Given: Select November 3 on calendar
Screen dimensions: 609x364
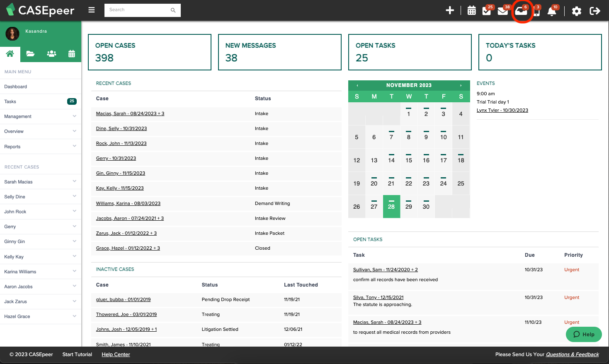Looking at the screenshot, I should point(443,113).
